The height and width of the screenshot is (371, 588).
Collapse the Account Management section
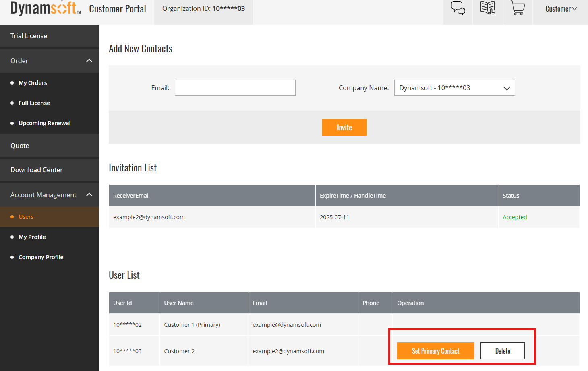(x=89, y=194)
